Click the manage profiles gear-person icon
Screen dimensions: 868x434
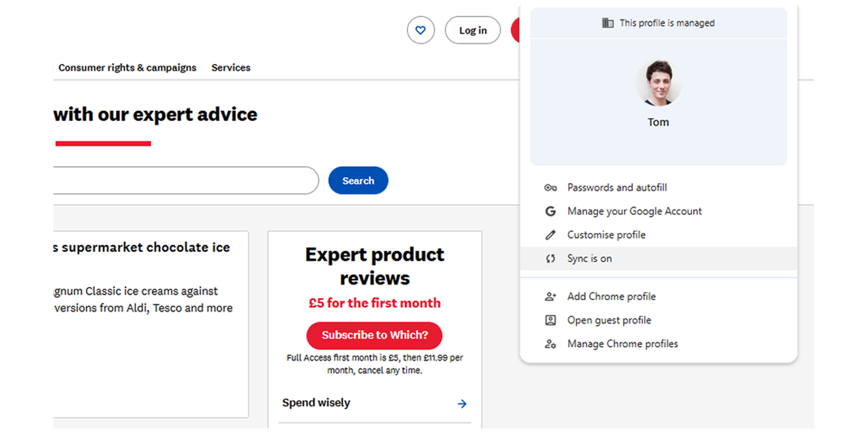[x=550, y=344]
